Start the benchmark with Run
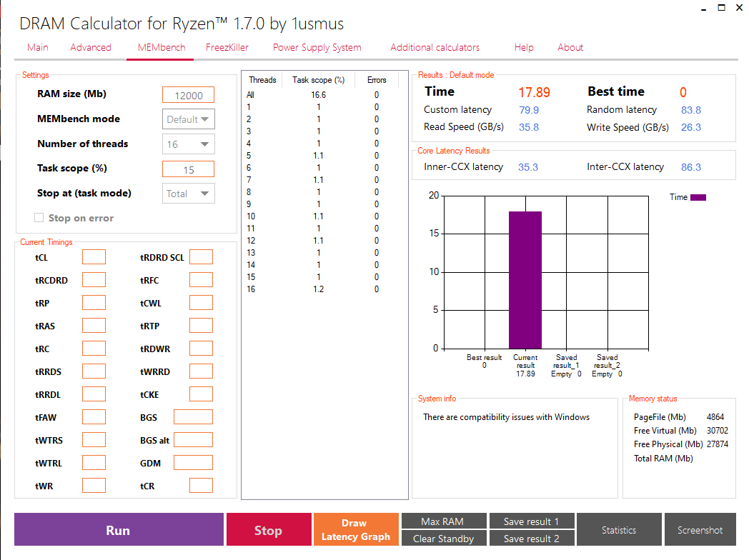 tap(119, 529)
